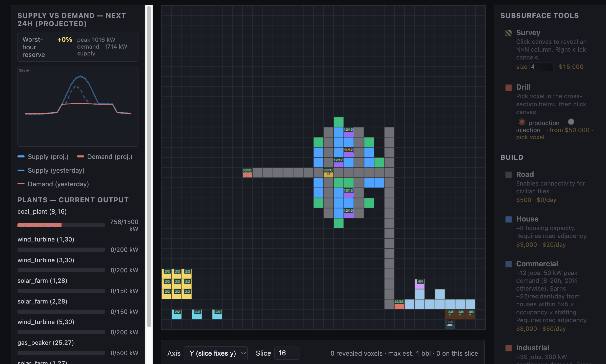The width and height of the screenshot is (606, 364).
Task: Click the Road '$500 · $0/day' cost
Action: [x=536, y=200]
